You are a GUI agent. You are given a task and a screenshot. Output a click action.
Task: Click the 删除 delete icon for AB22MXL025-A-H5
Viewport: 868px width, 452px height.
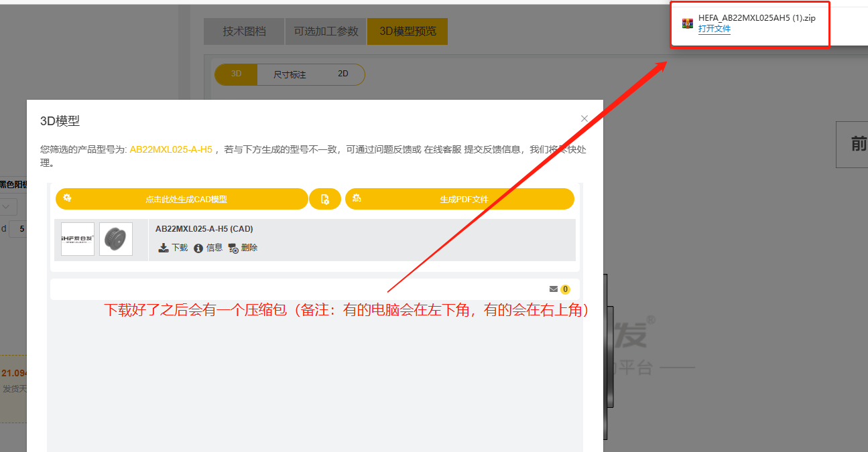(x=233, y=248)
